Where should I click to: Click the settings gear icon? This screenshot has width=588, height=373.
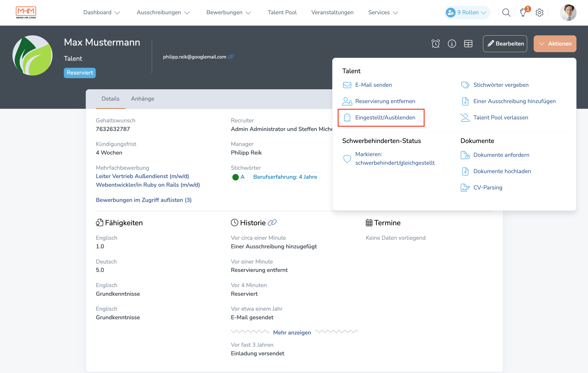point(539,12)
